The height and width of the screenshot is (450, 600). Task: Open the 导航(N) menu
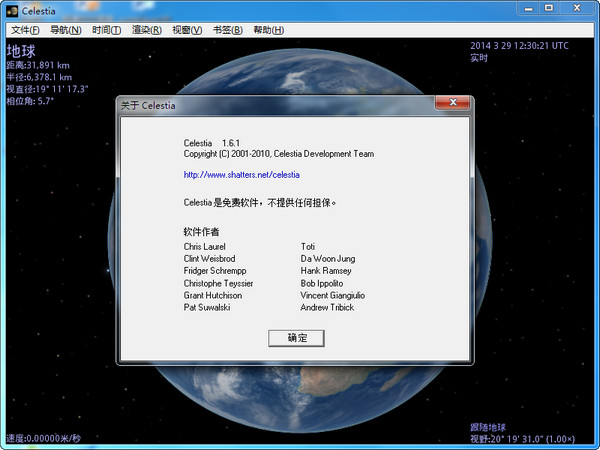tap(65, 30)
